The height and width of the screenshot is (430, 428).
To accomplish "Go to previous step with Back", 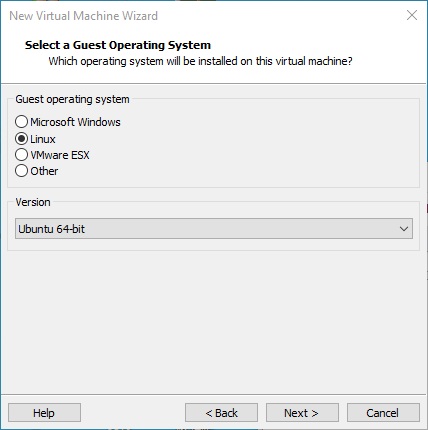I will pyautogui.click(x=221, y=413).
